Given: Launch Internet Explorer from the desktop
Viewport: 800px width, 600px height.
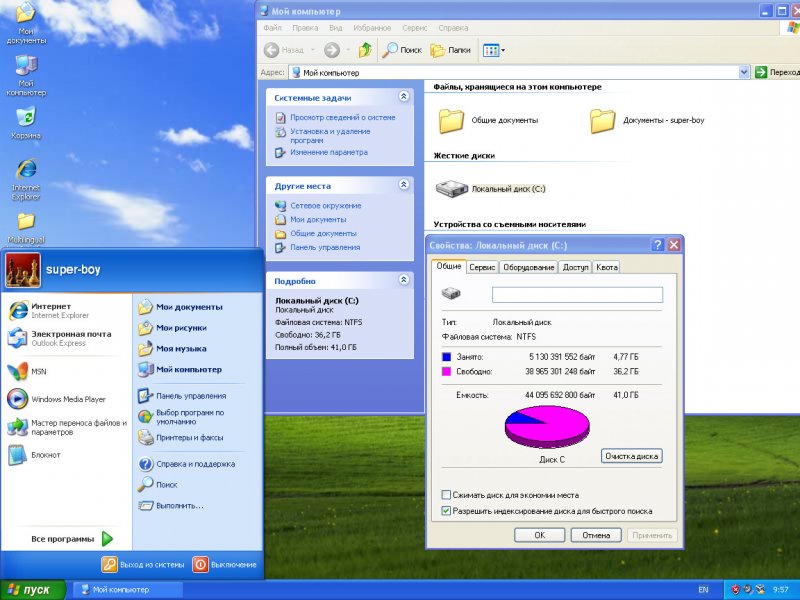Looking at the screenshot, I should pyautogui.click(x=26, y=180).
